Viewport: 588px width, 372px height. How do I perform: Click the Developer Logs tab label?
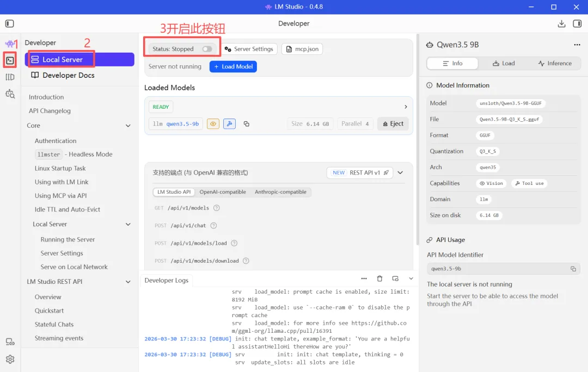tap(167, 280)
